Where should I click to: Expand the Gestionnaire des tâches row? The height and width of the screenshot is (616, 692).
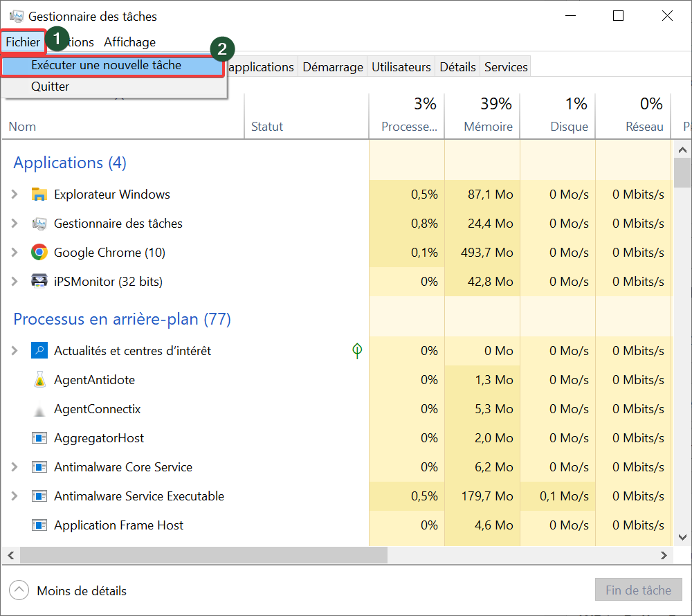(15, 224)
